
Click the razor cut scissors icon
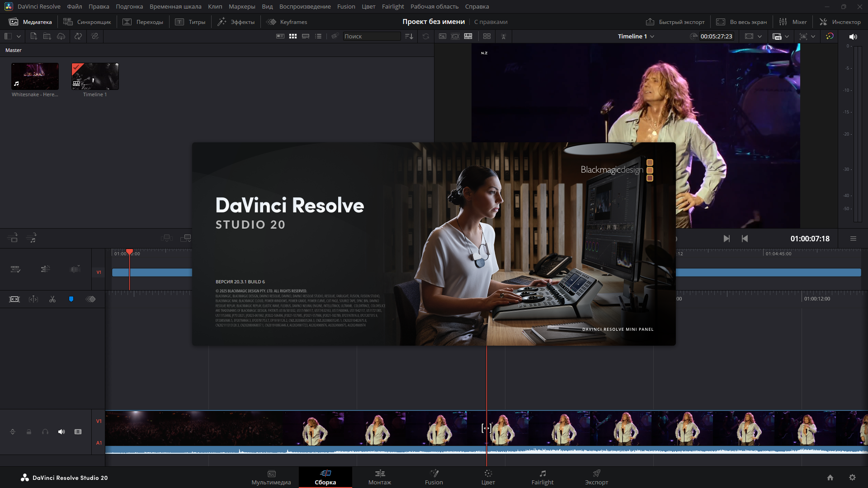pos(52,299)
